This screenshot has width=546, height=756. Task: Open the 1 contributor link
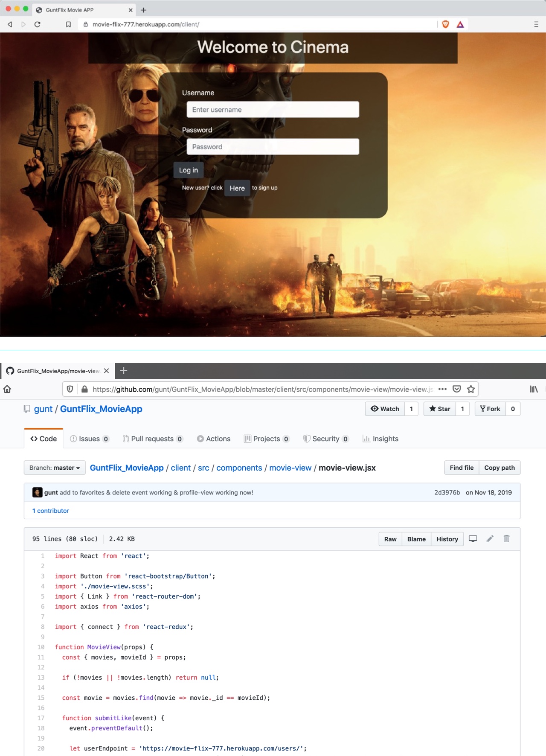[x=50, y=511]
